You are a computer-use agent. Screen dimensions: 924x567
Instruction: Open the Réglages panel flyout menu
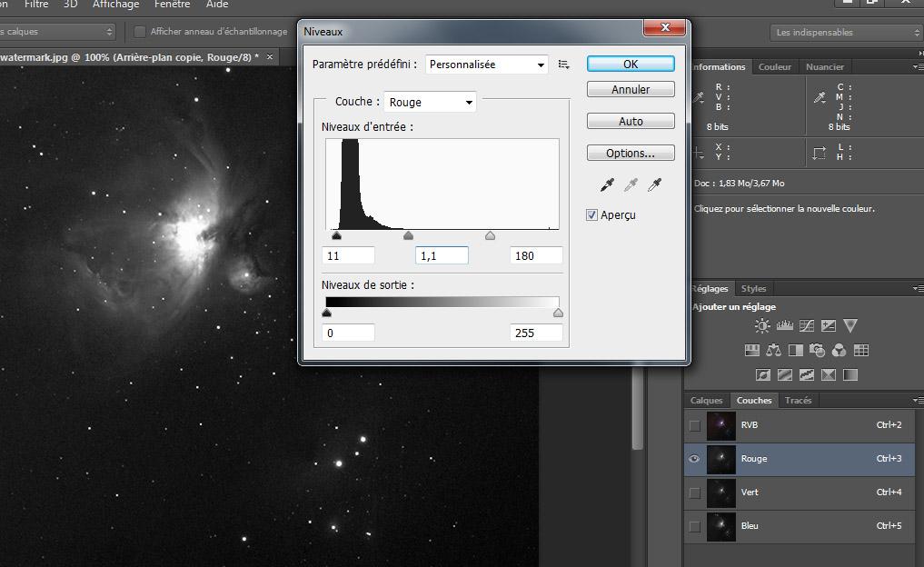pos(919,288)
